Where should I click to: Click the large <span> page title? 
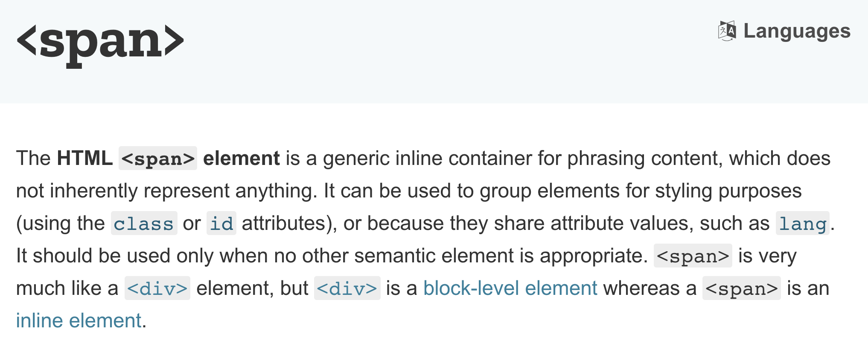click(100, 41)
